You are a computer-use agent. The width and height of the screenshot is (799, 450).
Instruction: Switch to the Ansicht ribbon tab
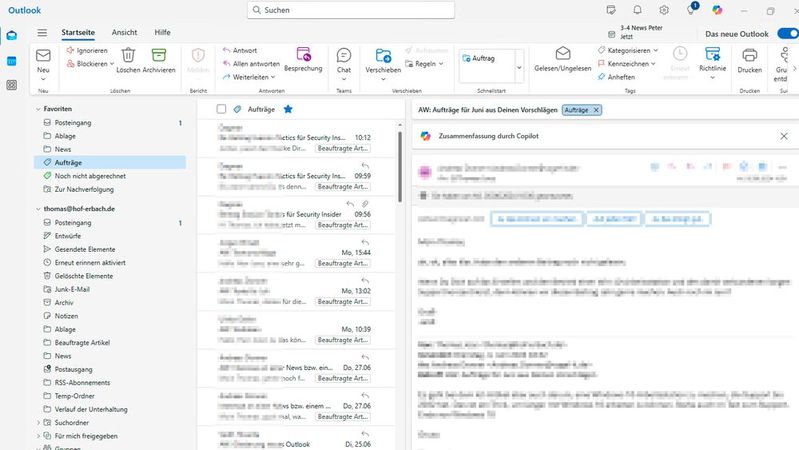pyautogui.click(x=124, y=32)
